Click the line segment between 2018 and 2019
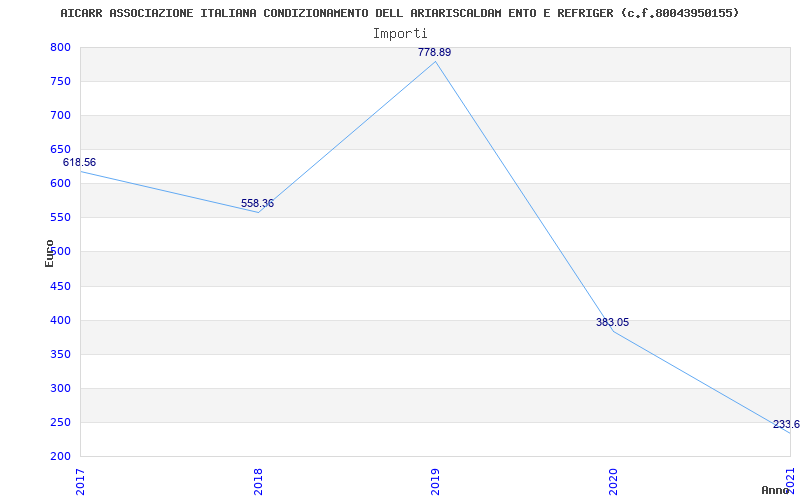800x500 pixels. [x=347, y=137]
